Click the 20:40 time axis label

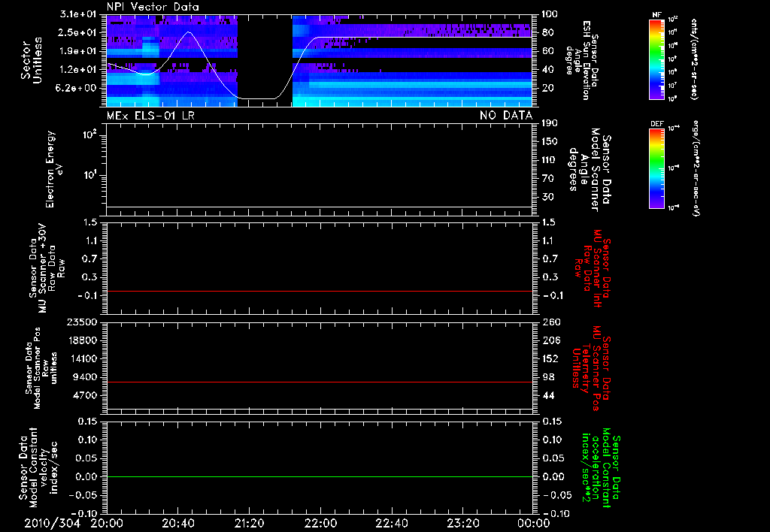[177, 523]
